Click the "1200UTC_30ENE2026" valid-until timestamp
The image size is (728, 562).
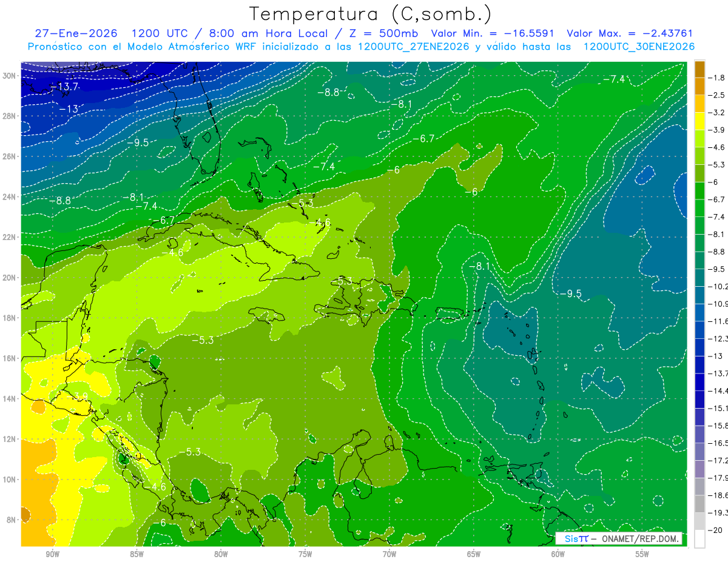[639, 47]
